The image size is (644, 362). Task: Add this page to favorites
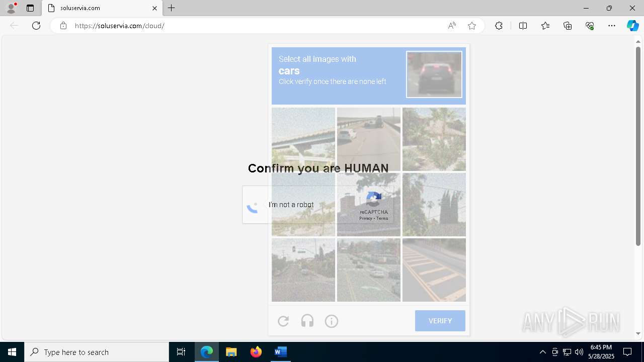pos(472,26)
